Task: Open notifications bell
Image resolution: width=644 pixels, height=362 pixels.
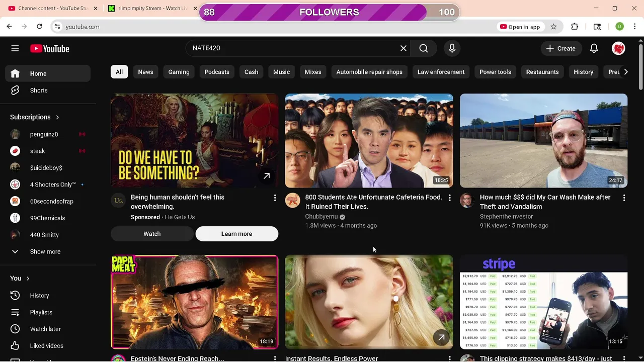Action: 594,48
